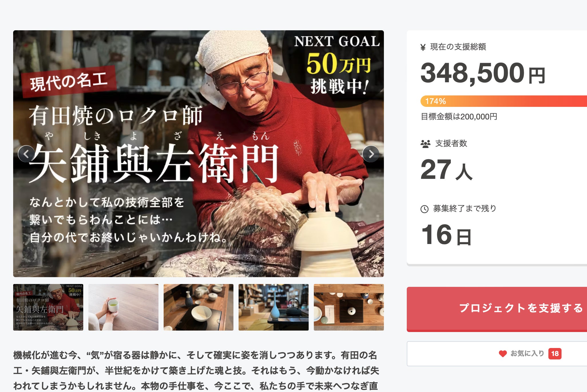This screenshot has width=587, height=392.
Task: Click the project description paragraph
Action: point(196,371)
